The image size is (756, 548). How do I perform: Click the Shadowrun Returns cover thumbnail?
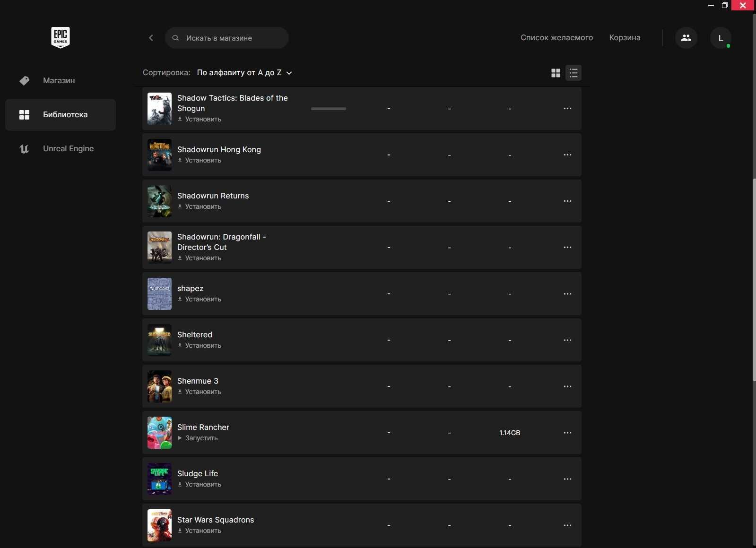pos(159,201)
